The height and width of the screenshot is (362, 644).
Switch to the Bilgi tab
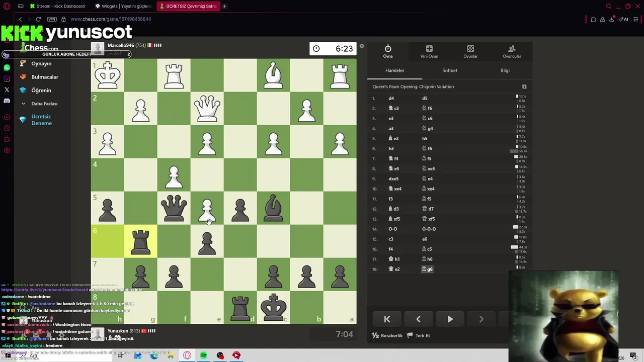click(x=505, y=70)
